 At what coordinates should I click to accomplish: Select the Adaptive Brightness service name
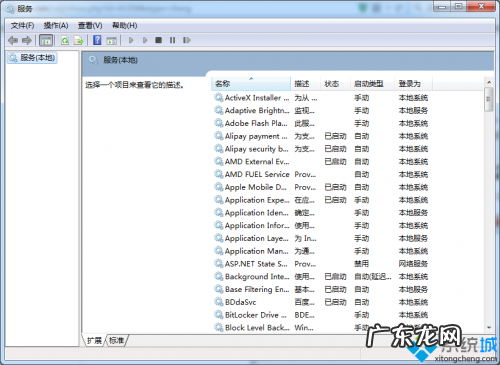257,110
